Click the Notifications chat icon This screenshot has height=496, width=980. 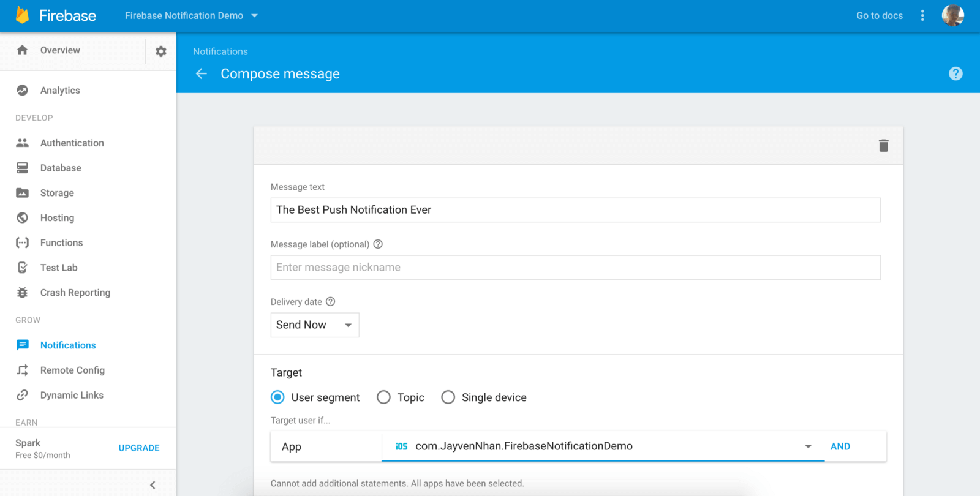pyautogui.click(x=23, y=345)
